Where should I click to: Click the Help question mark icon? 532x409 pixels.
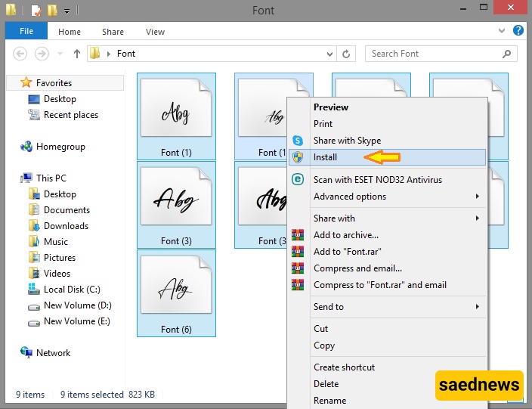[x=518, y=31]
